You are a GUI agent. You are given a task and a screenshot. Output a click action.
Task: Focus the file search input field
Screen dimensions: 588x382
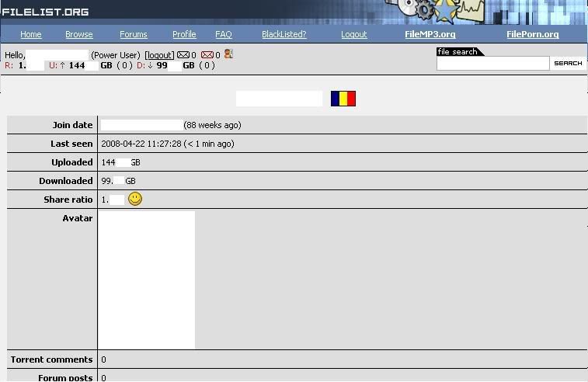[492, 63]
